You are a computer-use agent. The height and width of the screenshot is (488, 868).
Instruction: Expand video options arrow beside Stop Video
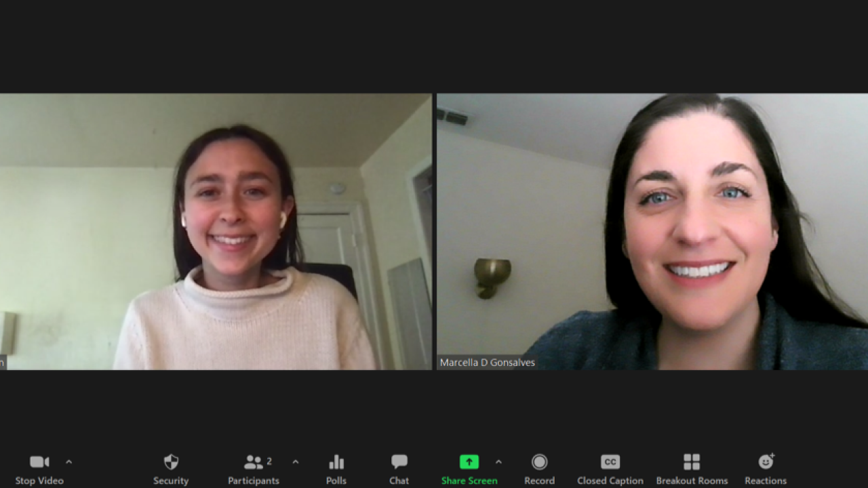68,462
